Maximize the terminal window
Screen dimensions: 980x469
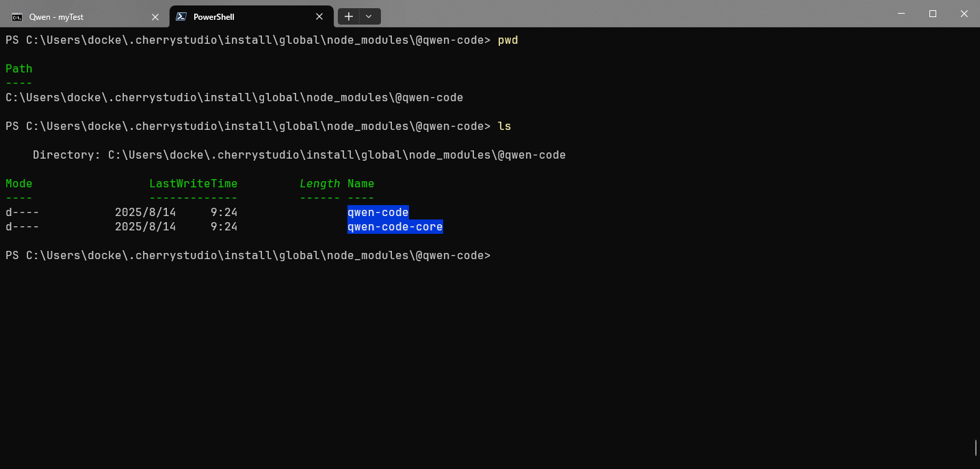pyautogui.click(x=932, y=14)
